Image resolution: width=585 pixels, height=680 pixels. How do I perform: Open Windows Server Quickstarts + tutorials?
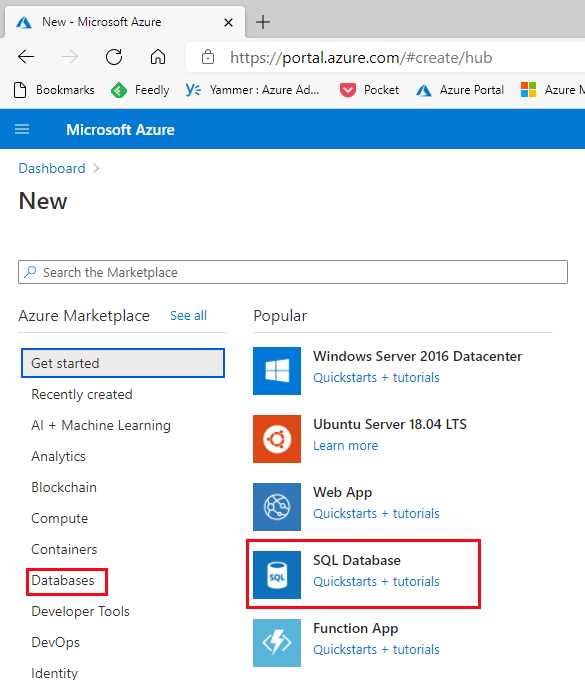pyautogui.click(x=376, y=378)
